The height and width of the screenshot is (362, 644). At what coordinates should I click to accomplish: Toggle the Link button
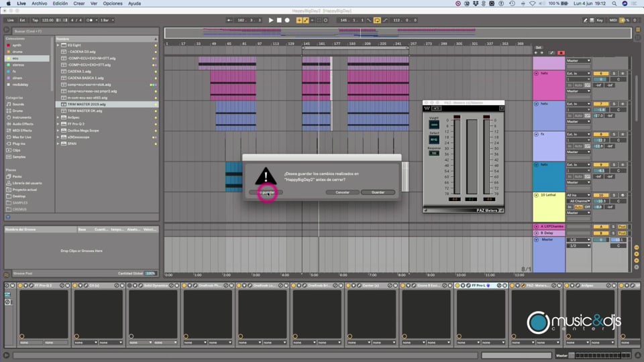11,20
